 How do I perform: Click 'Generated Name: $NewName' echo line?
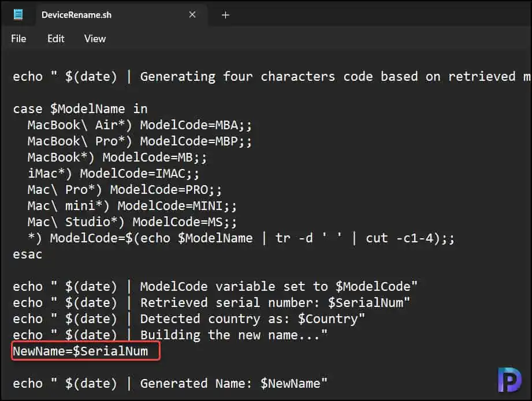pyautogui.click(x=170, y=384)
